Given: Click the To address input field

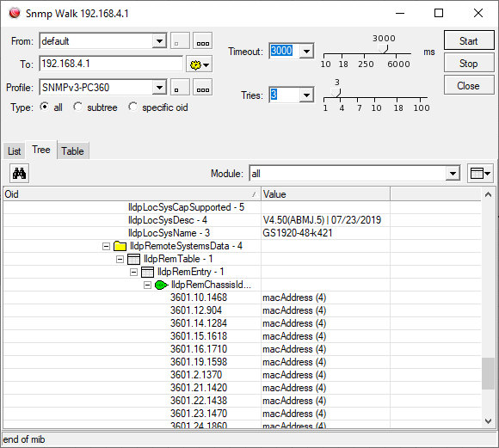Looking at the screenshot, I should click(111, 64).
